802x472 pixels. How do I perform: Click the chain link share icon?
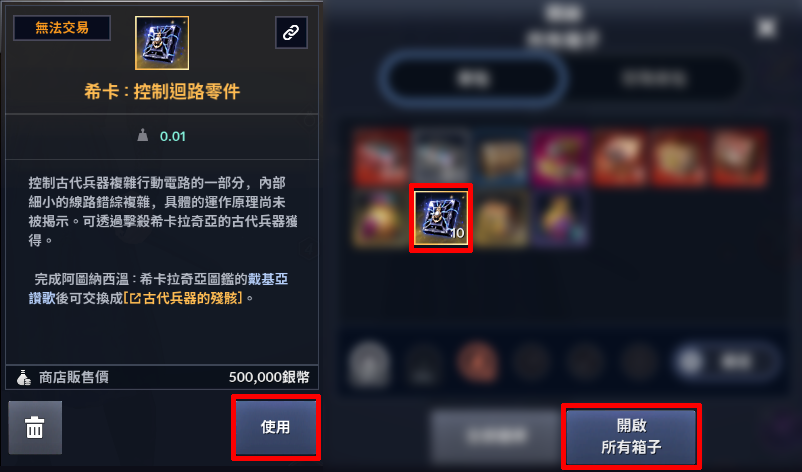coord(291,33)
